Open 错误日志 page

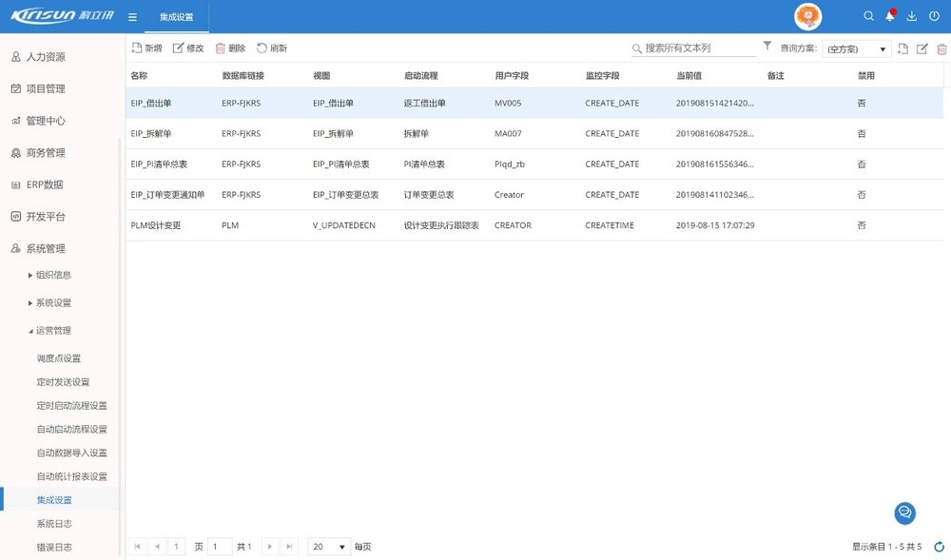coord(54,548)
